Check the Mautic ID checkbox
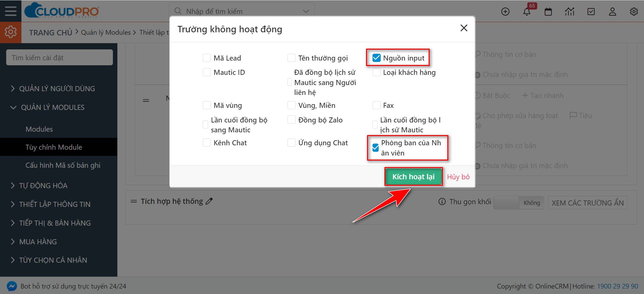Viewport: 644px width, 294px height. (207, 72)
